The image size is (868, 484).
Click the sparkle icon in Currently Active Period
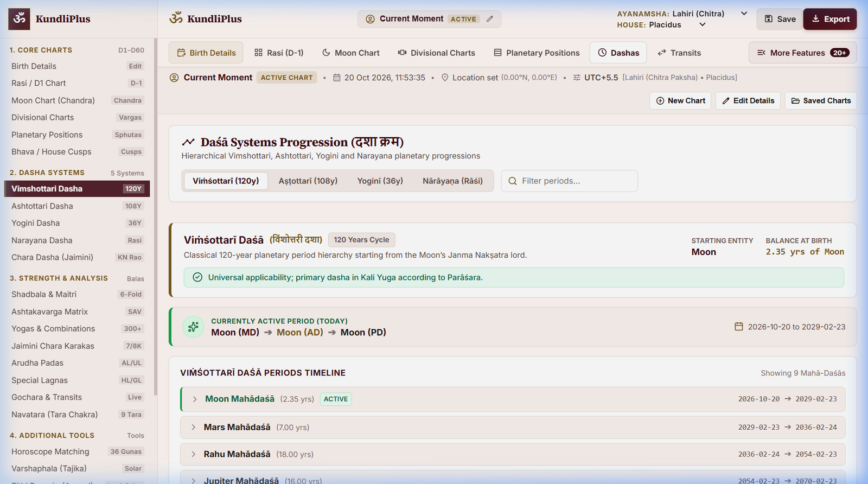coord(193,327)
